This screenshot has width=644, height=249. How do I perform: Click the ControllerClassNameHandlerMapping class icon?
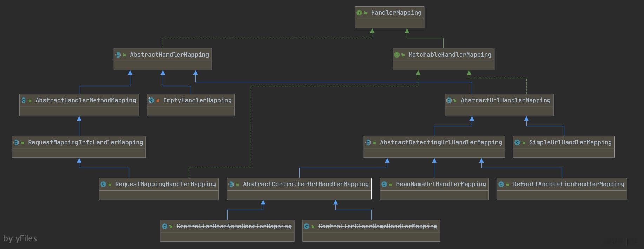pos(307,226)
